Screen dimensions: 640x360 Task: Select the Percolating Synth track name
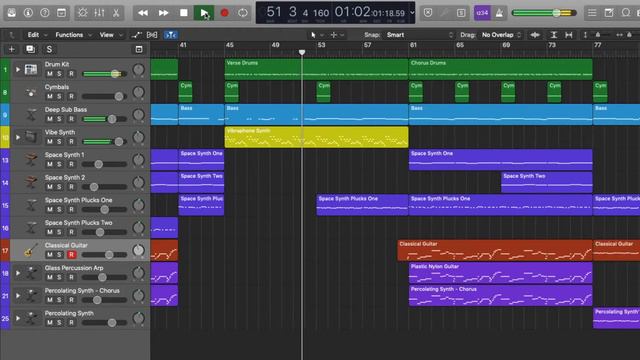pos(69,313)
